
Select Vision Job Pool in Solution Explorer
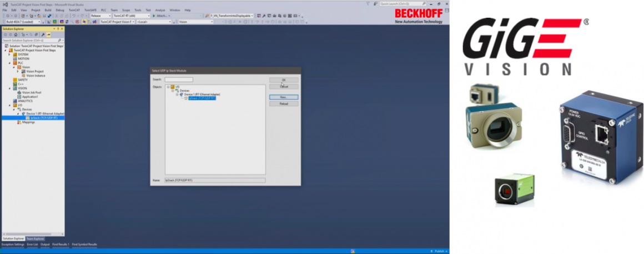pos(32,92)
